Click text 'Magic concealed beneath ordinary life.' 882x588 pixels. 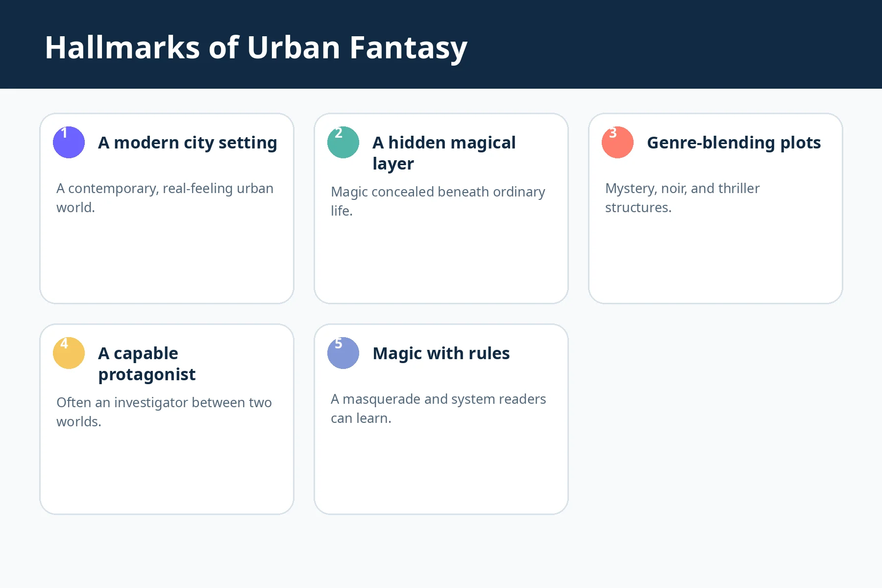pos(438,201)
